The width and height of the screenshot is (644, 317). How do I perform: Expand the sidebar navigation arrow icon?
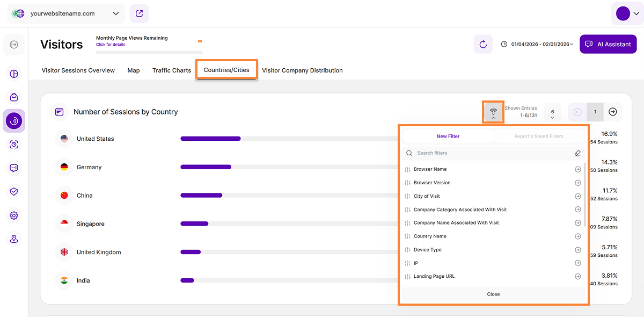tap(14, 45)
